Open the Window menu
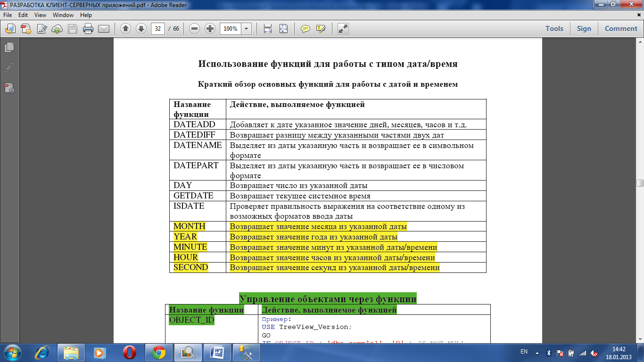The height and width of the screenshot is (362, 644). (63, 15)
